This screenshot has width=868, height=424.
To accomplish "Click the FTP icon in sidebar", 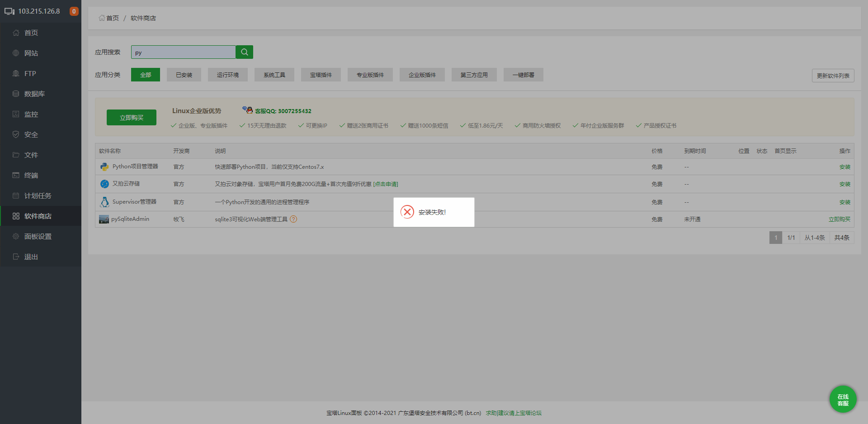I will point(16,73).
